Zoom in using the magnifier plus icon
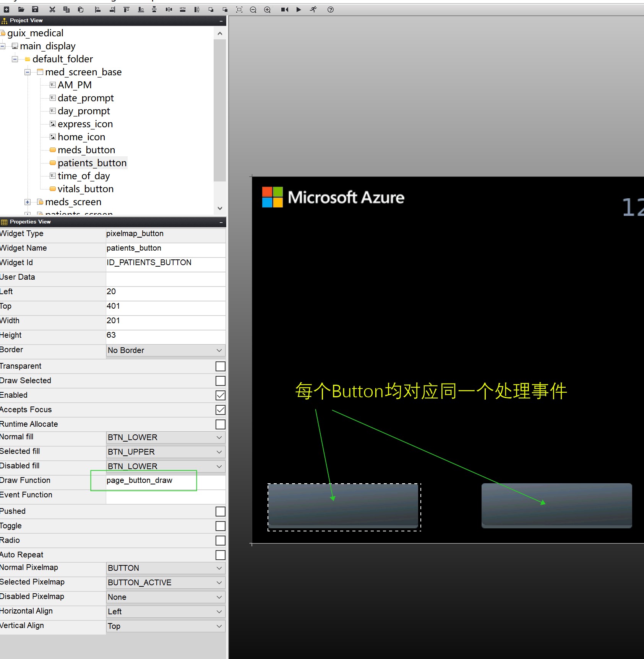 tap(267, 10)
